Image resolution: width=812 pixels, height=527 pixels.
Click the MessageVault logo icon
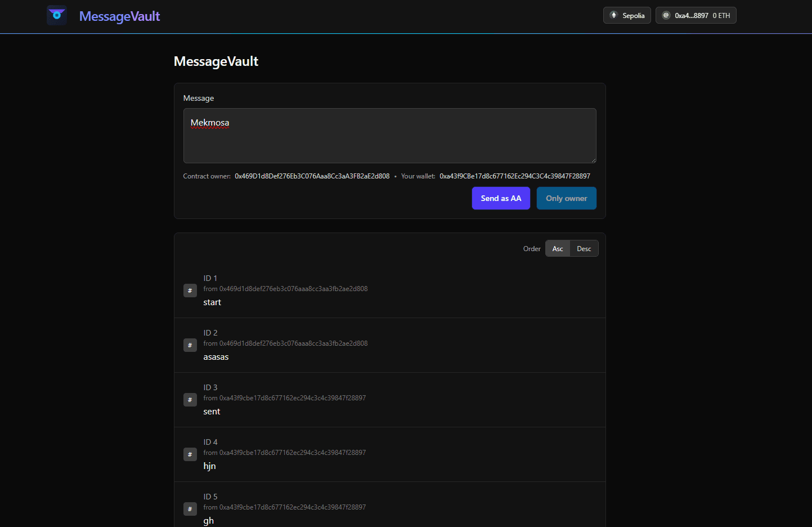point(57,15)
